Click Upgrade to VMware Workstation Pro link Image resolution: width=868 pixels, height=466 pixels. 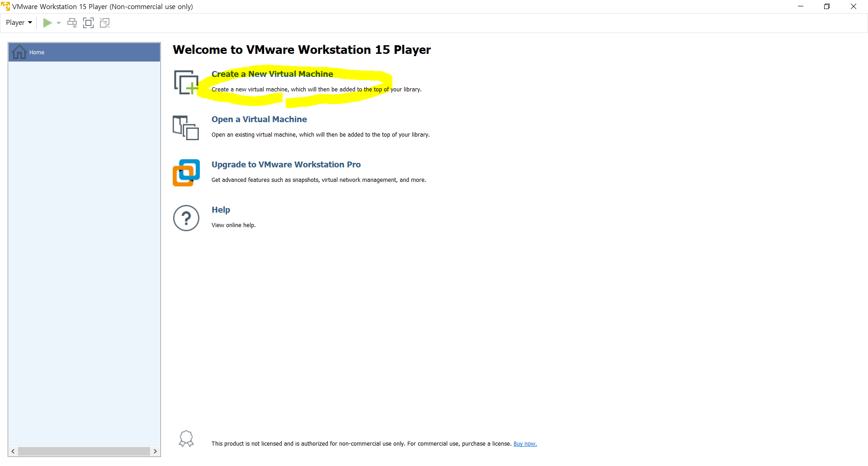286,165
